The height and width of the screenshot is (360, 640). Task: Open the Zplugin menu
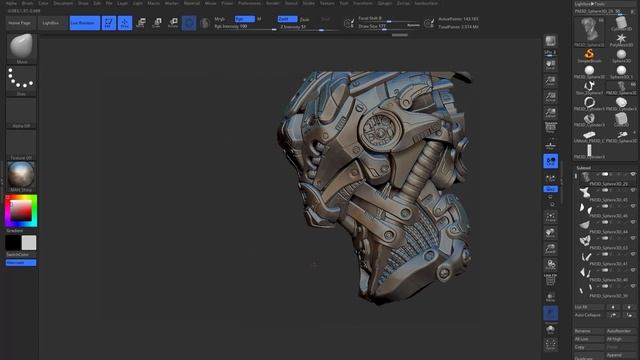click(384, 3)
